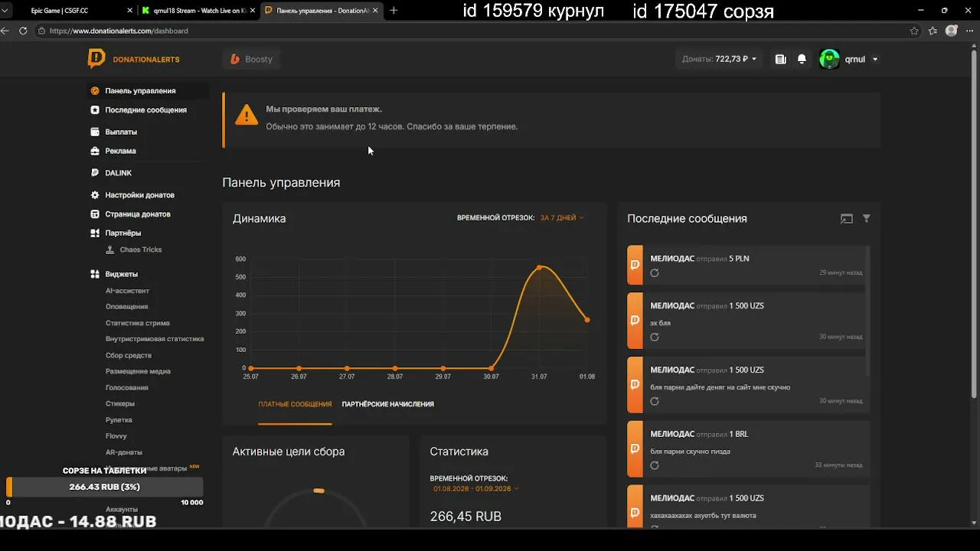Viewport: 980px width, 551px height.
Task: Expand the donations balance 722,73 ₽ dropdown
Action: click(x=719, y=59)
